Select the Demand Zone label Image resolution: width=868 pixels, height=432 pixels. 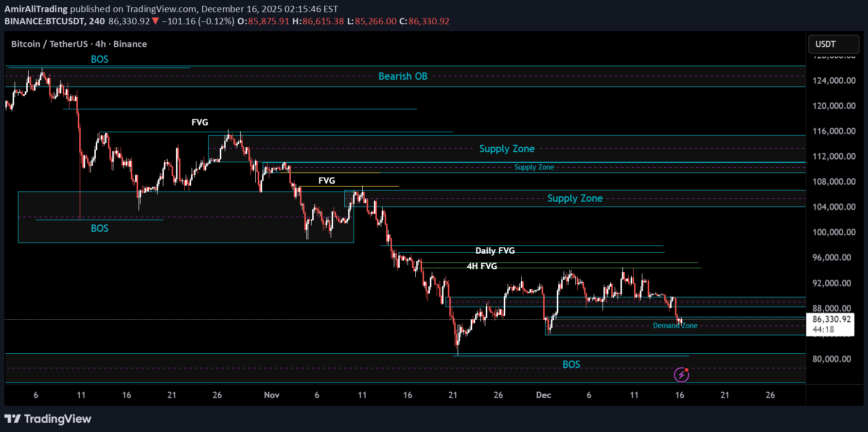[x=675, y=326]
